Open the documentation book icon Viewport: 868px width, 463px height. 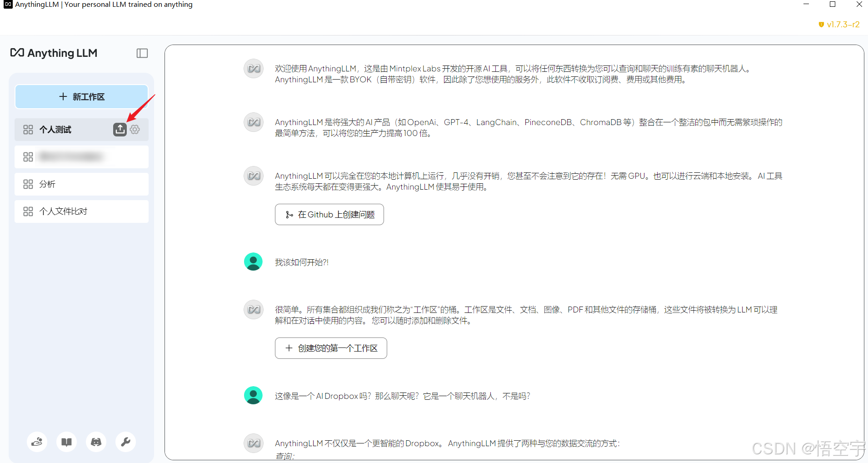click(66, 442)
